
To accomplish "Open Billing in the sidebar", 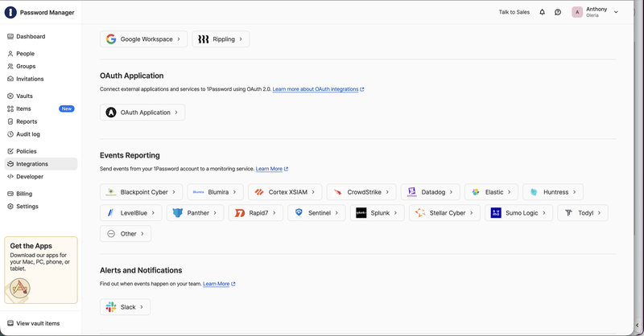I will tap(41, 194).
